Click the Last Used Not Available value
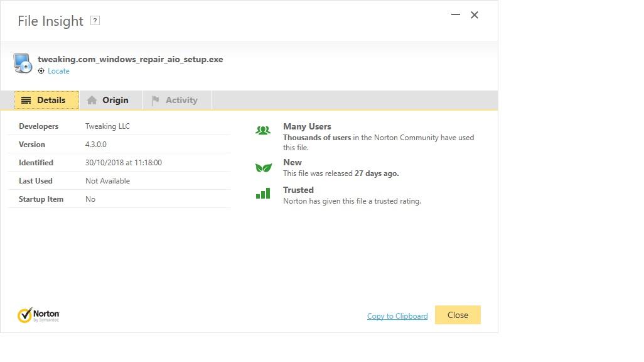This screenshot has width=644, height=362. point(107,181)
